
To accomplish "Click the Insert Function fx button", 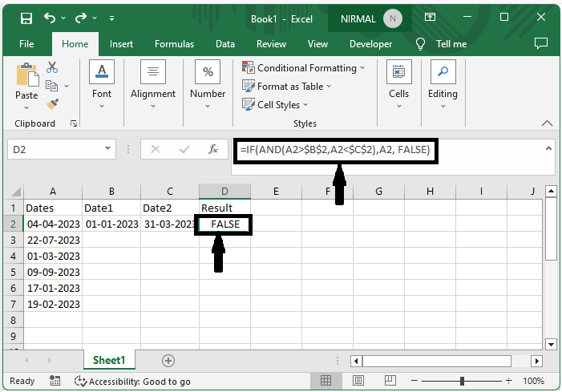I will [213, 149].
